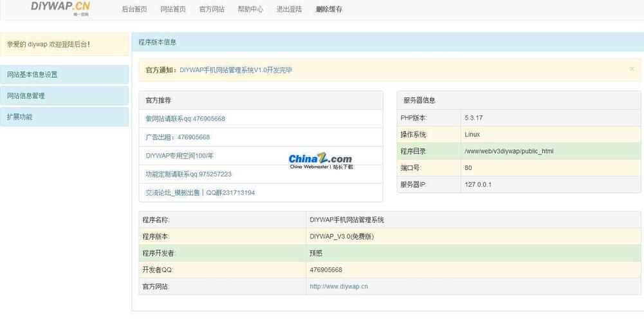Click 删除缓存 in the top navigation
Image resolution: width=644 pixels, height=322 pixels.
(x=329, y=9)
